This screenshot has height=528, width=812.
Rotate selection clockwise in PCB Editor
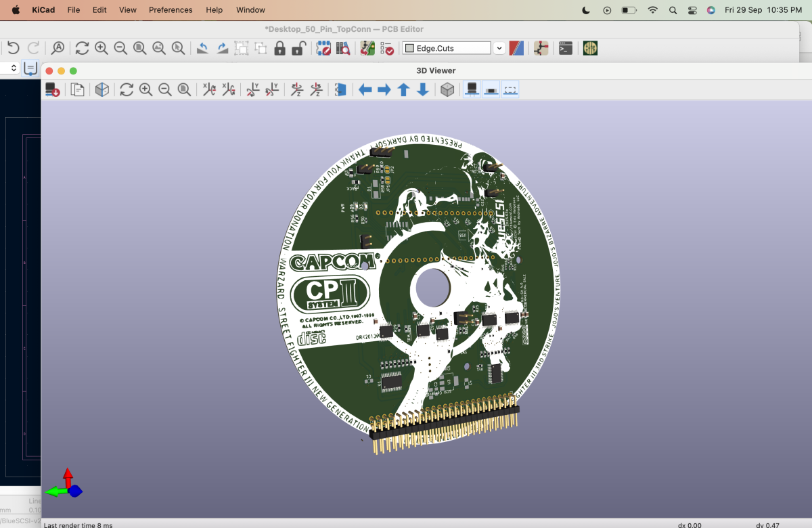tap(222, 48)
